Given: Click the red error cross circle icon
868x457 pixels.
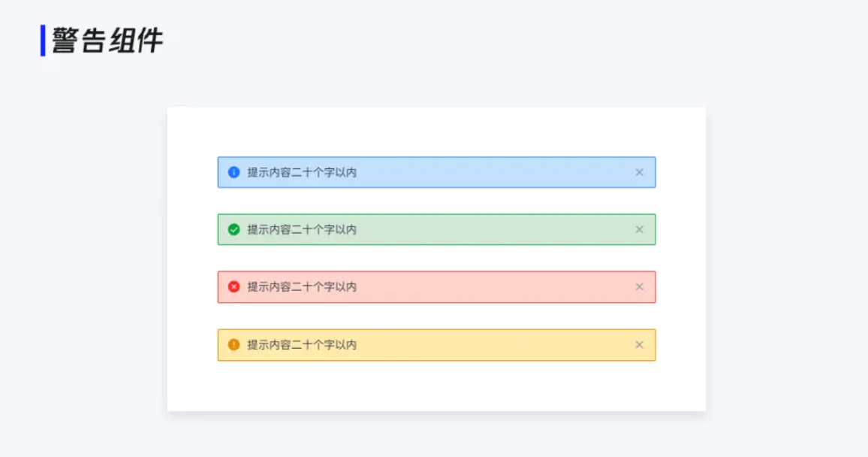Looking at the screenshot, I should coord(234,287).
